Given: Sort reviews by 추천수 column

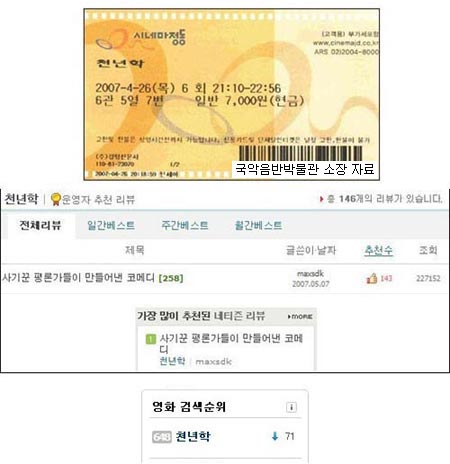Looking at the screenshot, I should click(378, 250).
